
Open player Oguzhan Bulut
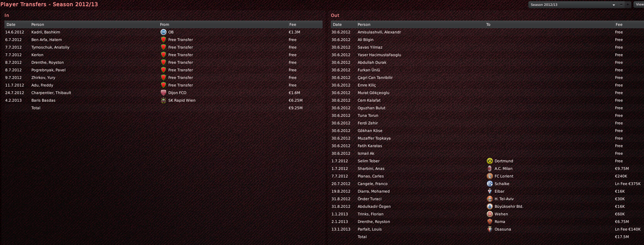pyautogui.click(x=371, y=108)
